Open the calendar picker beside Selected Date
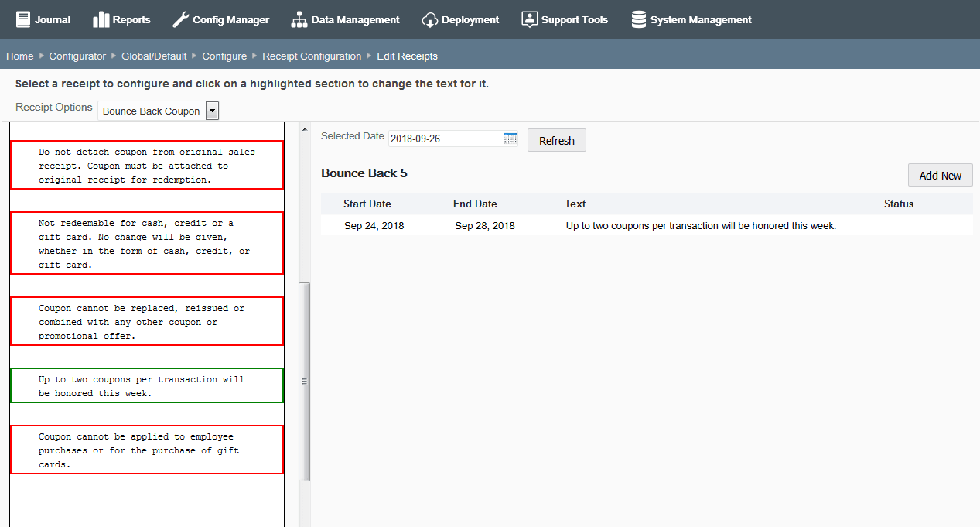This screenshot has height=527, width=980. pyautogui.click(x=510, y=137)
